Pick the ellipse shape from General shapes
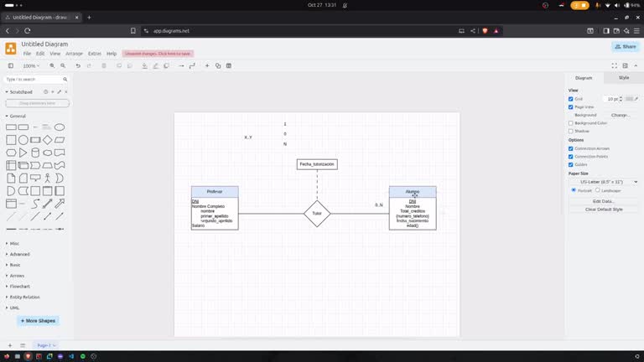 point(60,127)
